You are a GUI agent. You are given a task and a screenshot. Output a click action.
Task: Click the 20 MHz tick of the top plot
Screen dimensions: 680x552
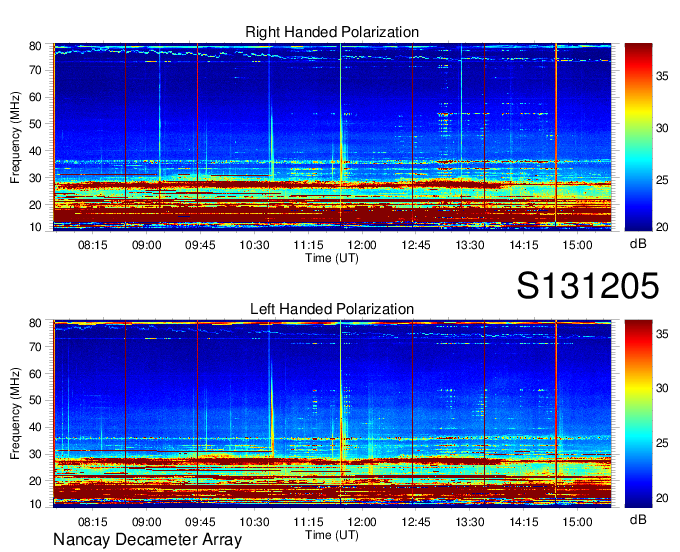[35, 205]
